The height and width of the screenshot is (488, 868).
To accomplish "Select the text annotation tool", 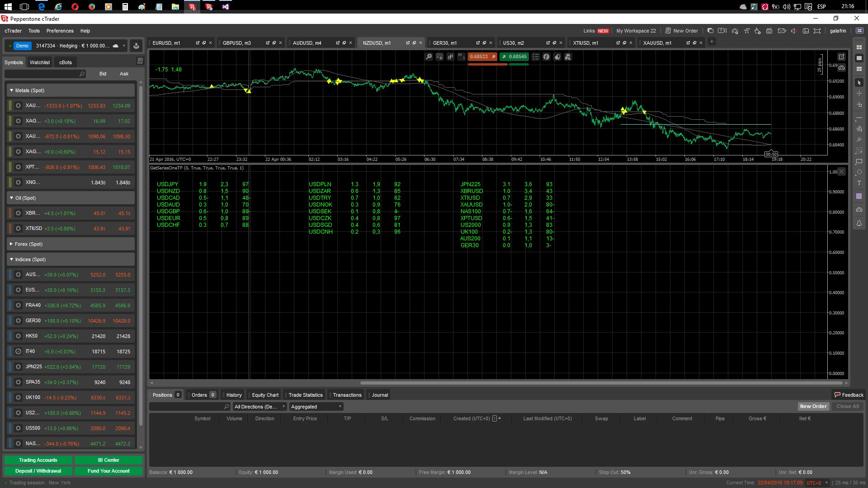I will pos(859,183).
